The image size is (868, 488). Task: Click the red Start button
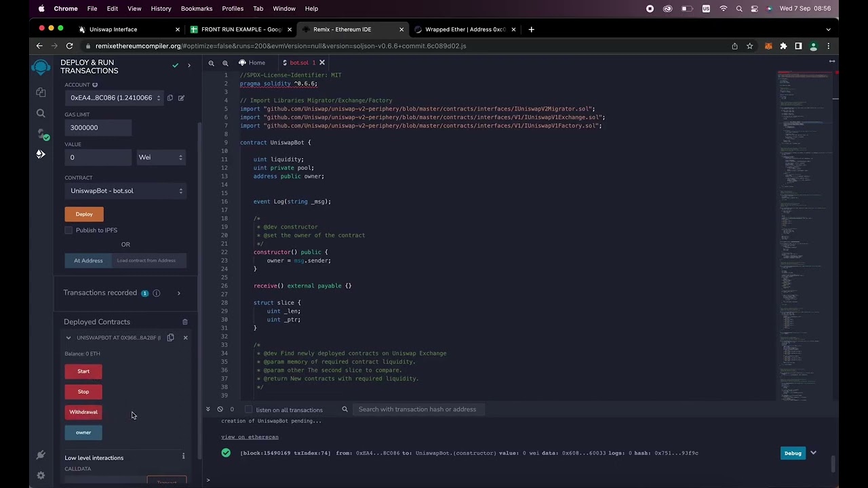tap(83, 371)
